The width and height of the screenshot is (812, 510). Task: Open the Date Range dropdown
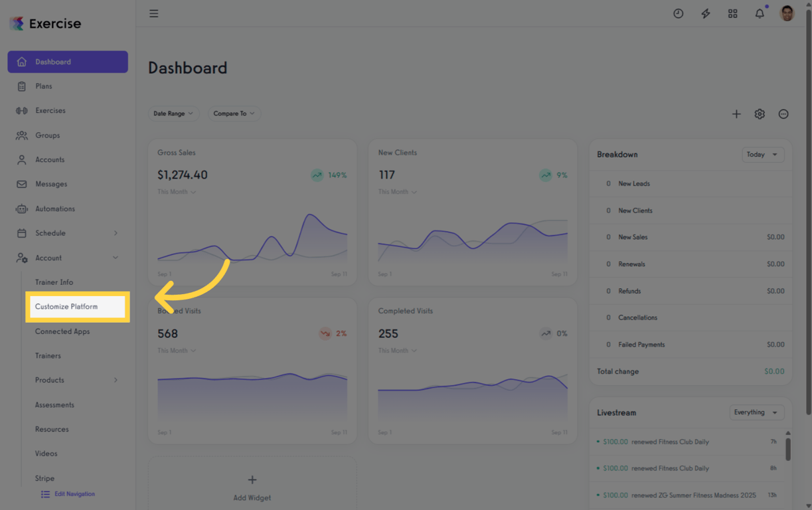click(x=173, y=114)
